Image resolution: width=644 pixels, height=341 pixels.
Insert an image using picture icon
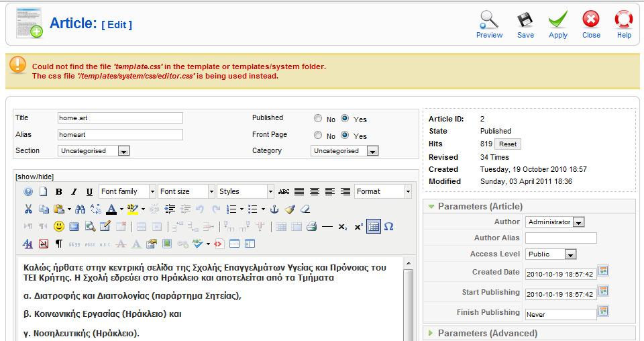tap(167, 244)
